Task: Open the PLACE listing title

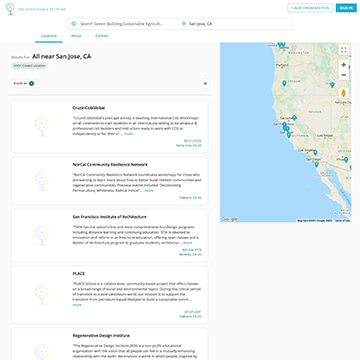Action: coord(79,274)
